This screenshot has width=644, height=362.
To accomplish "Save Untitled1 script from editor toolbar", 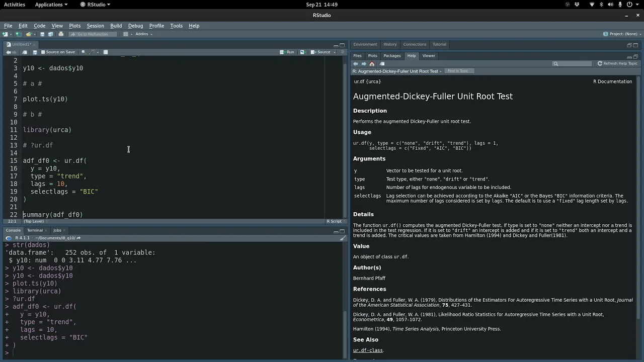I will coord(35,52).
